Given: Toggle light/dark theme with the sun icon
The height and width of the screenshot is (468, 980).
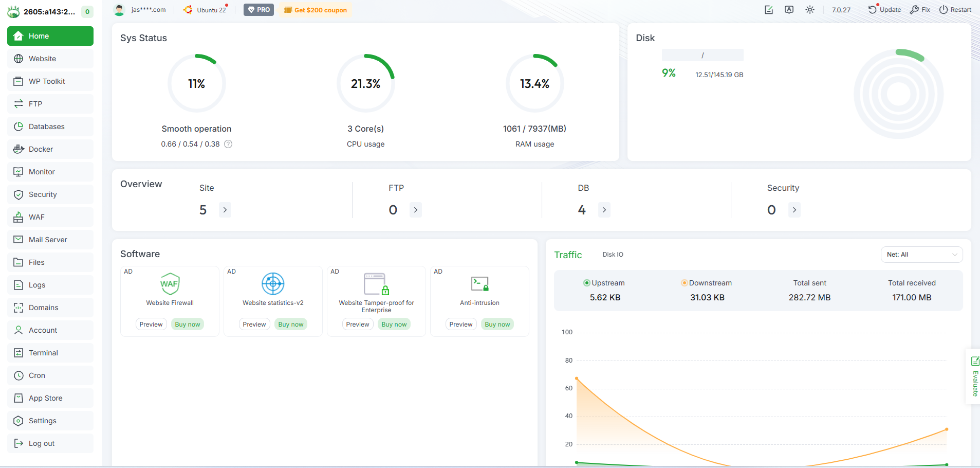Looking at the screenshot, I should (x=809, y=9).
